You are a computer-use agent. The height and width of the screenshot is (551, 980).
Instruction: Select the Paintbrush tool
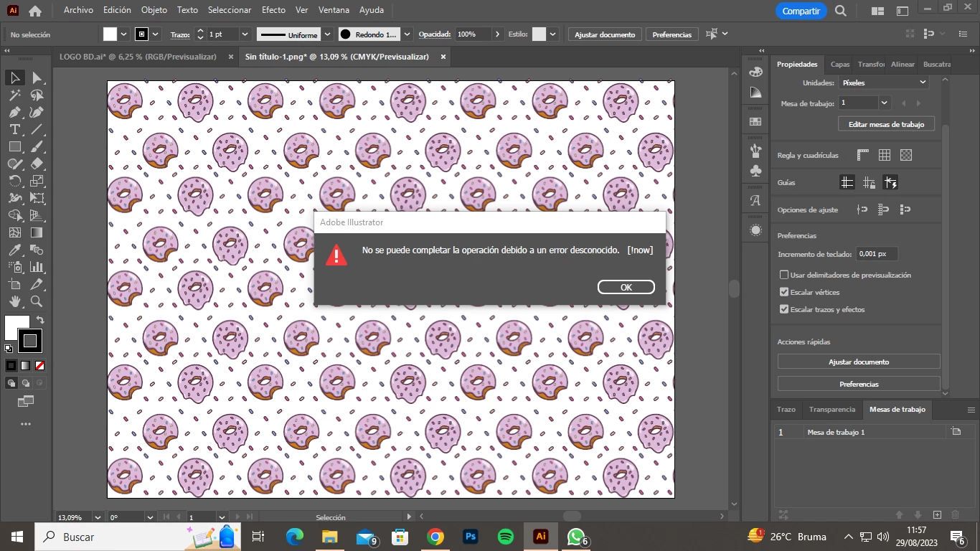tap(37, 146)
